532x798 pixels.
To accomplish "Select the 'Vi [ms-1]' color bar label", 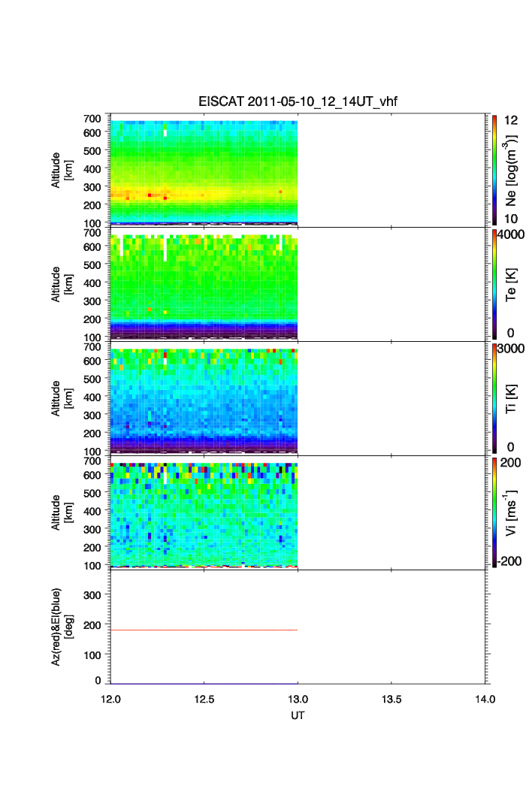I will point(511,512).
